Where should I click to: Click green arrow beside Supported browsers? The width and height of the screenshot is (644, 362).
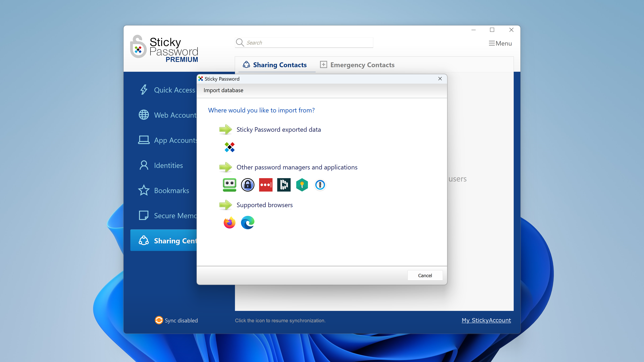coord(226,205)
